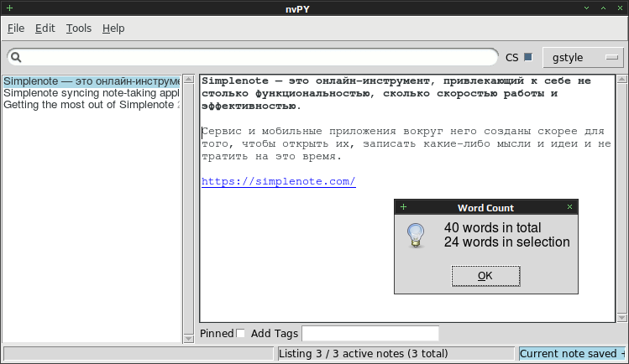
Task: Open the gstyle search mode dropdown
Action: pos(583,58)
